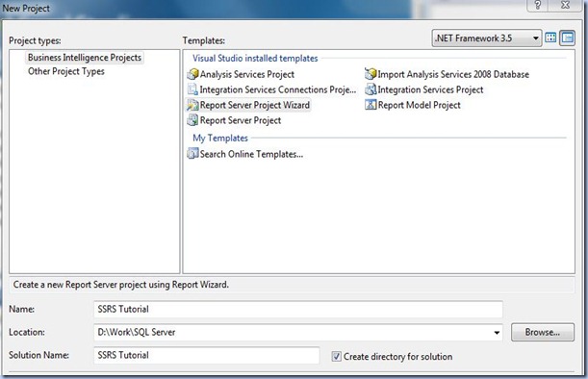Screen dimensions: 588x379
Task: Select Business Intelligence Projects type
Action: [85, 58]
